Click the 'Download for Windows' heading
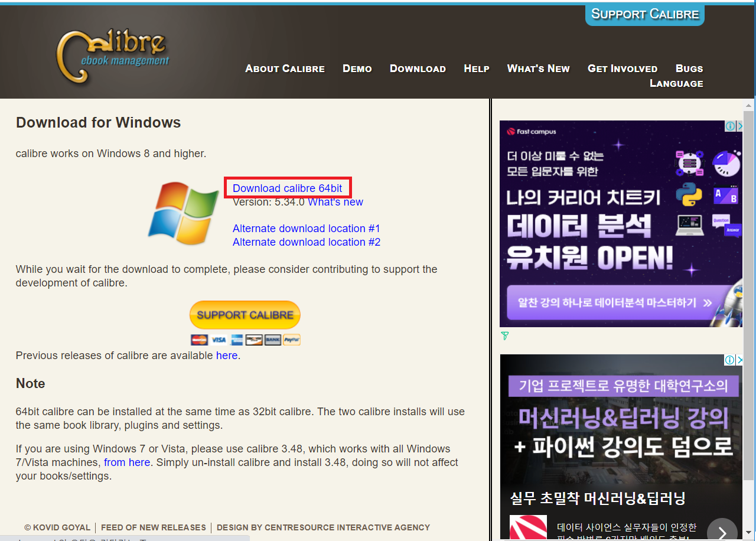 coord(98,123)
